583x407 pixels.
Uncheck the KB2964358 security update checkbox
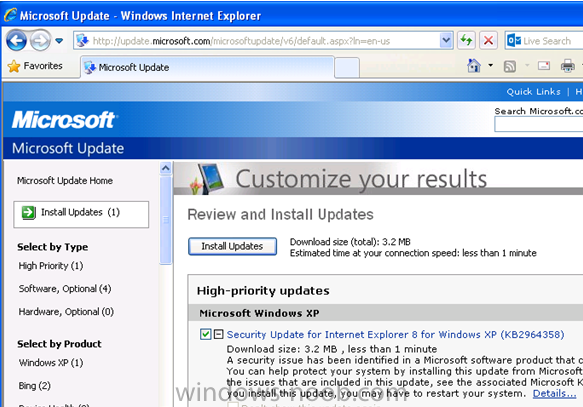(205, 334)
